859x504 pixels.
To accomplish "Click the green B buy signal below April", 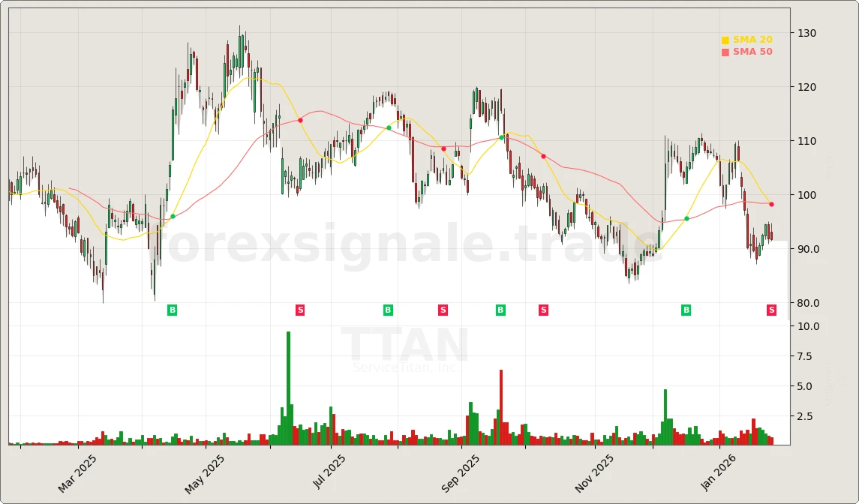I will pos(171,310).
